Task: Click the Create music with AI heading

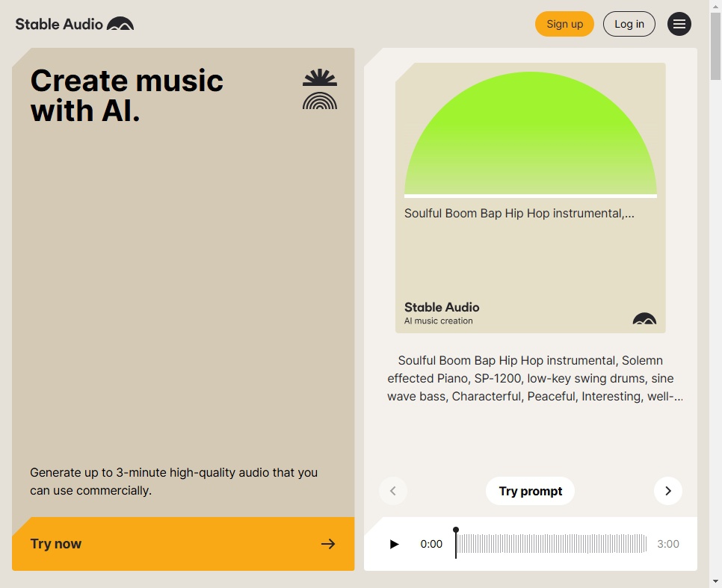Action: click(x=127, y=95)
